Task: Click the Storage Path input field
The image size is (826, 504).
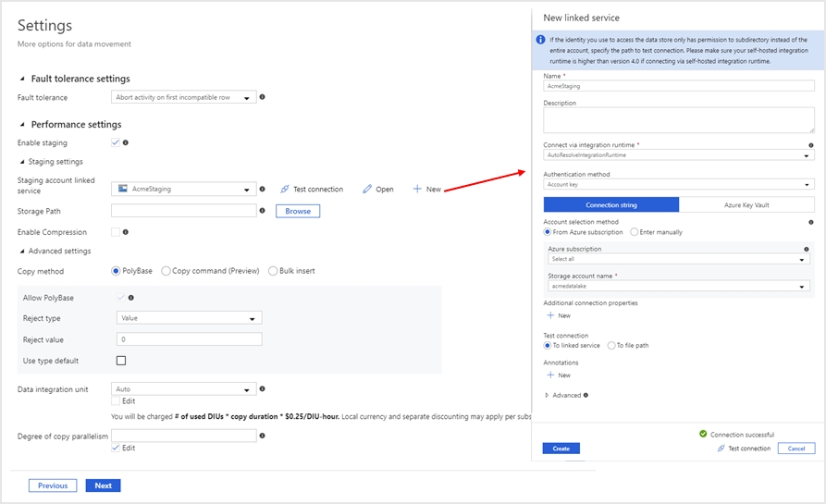Action: coord(184,211)
